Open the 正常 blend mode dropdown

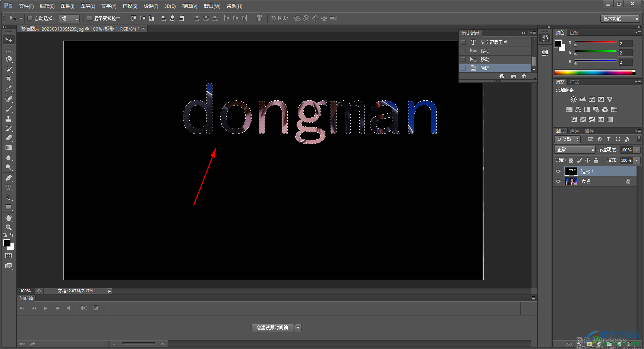pos(575,150)
